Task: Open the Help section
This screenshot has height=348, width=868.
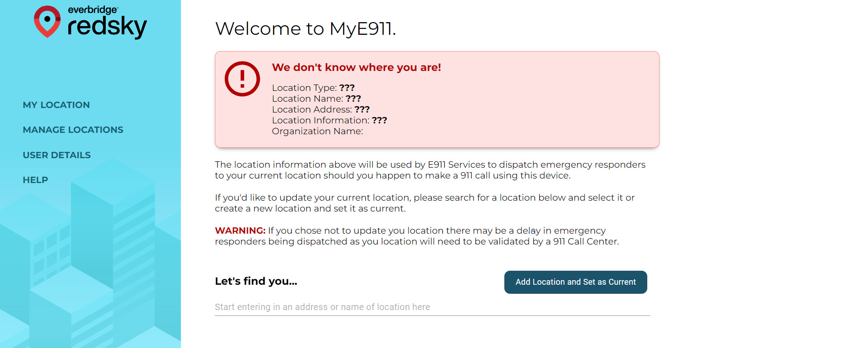Action: point(35,180)
